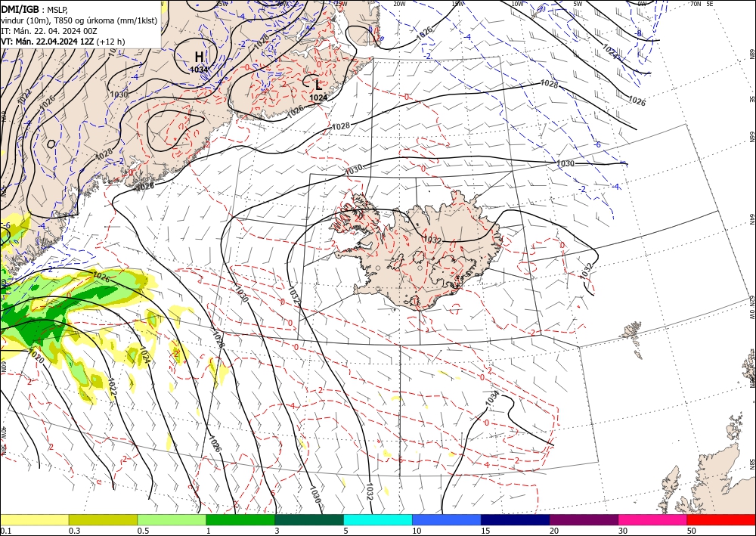Click the '50' legend value
The image size is (756, 536).
pos(692,531)
